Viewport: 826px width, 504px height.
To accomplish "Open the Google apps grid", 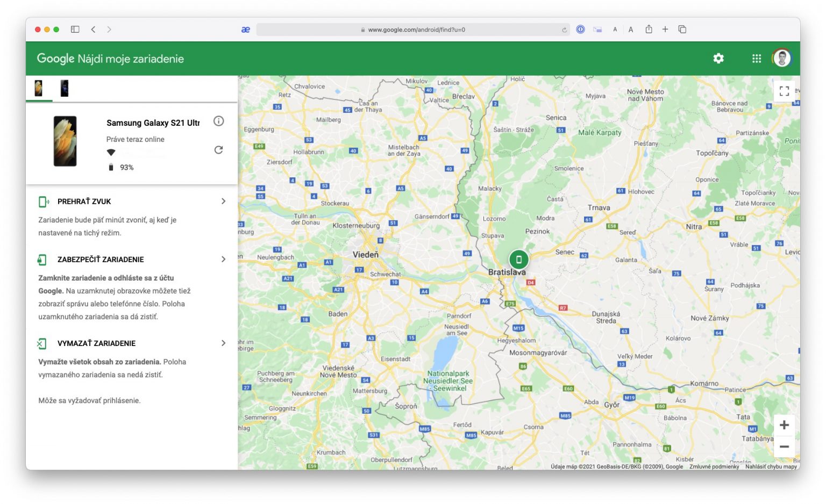I will [757, 59].
